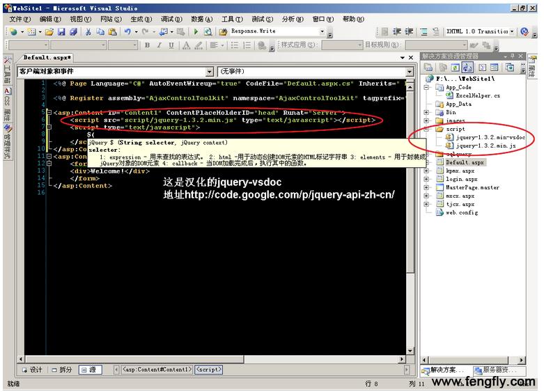
Task: Switch to 拆分 split view
Action: coord(62,370)
